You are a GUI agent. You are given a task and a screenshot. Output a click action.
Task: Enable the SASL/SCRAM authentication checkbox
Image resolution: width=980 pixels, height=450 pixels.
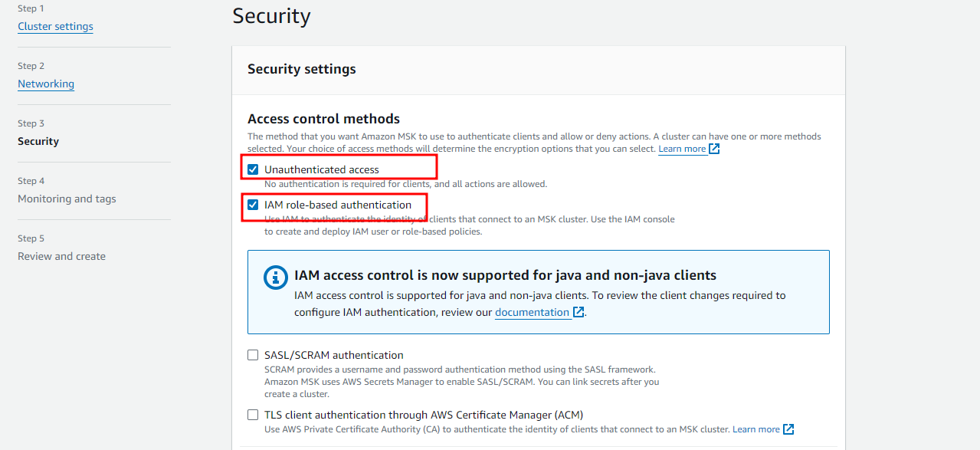point(253,355)
